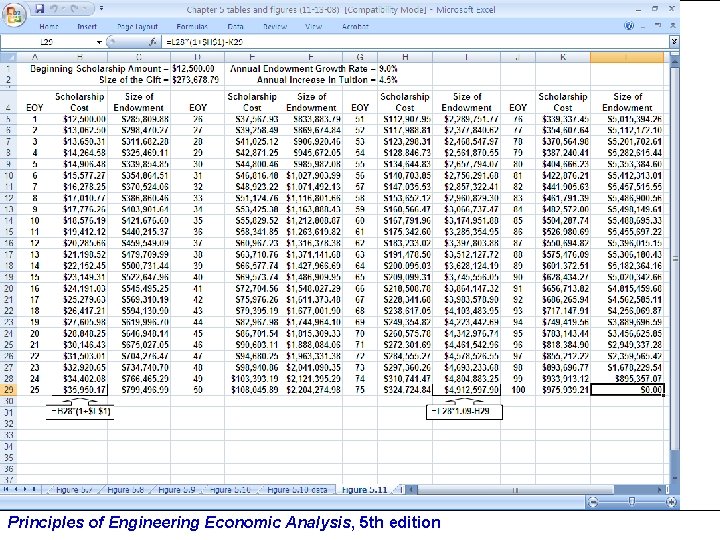Go to next sheet tab navigation arrow

tap(25, 489)
